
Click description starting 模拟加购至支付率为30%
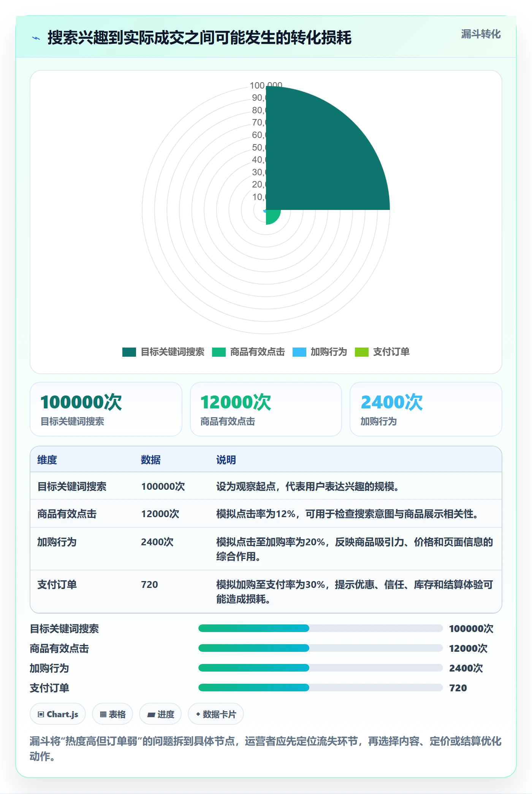tap(355, 592)
